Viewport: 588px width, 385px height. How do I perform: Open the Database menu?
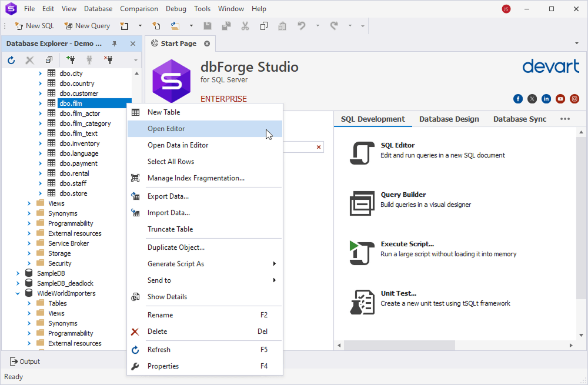point(98,9)
